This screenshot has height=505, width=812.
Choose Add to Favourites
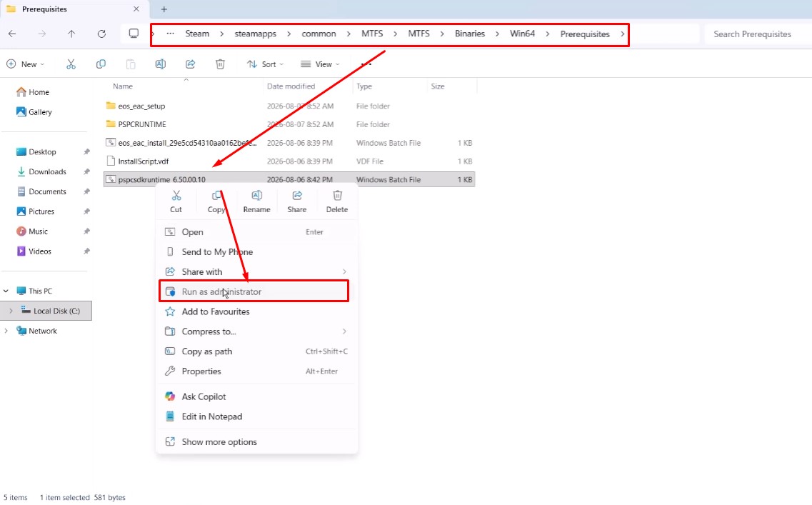coord(256,312)
